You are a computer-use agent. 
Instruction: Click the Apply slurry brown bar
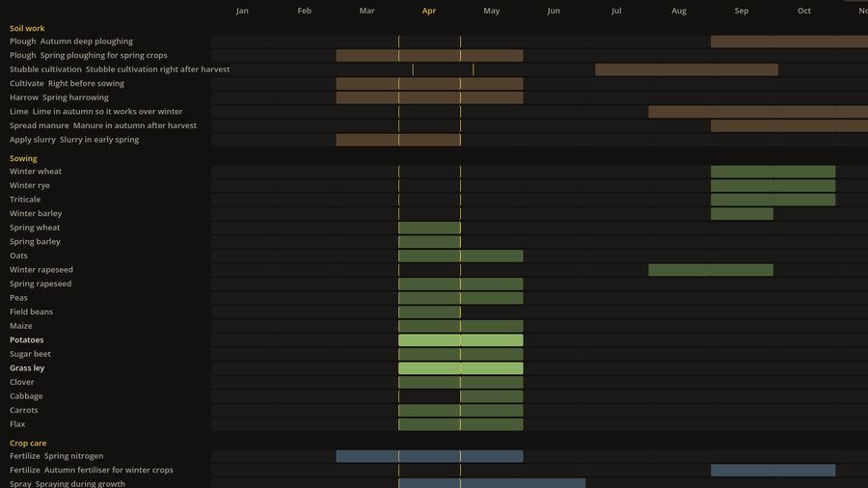398,140
